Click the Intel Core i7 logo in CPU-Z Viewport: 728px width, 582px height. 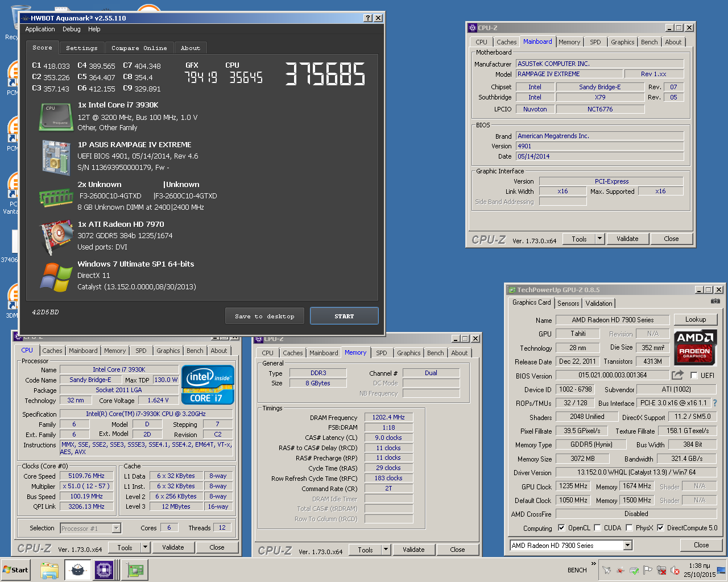pos(208,384)
